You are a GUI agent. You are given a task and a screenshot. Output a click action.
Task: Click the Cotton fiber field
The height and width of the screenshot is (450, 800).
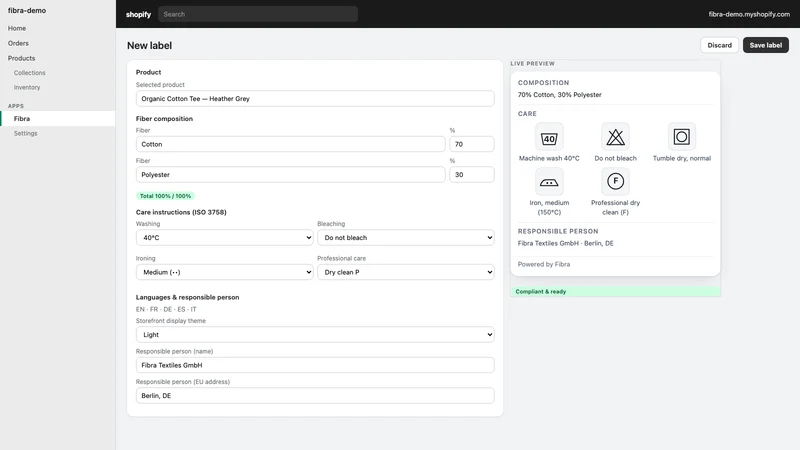click(x=290, y=144)
